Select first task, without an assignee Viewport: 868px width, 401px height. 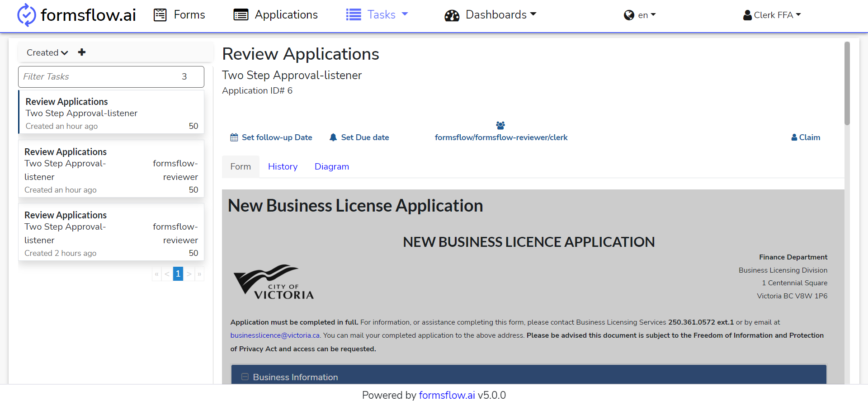[111, 112]
